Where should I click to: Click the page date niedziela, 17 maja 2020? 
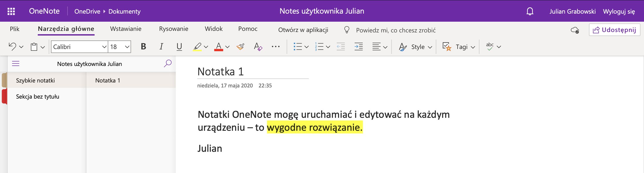point(225,85)
